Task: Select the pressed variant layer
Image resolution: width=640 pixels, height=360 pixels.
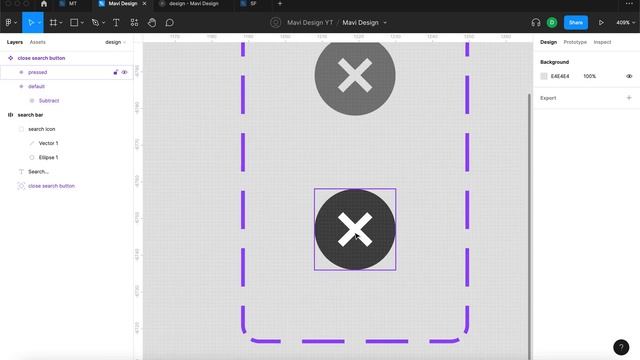Action: 38,72
